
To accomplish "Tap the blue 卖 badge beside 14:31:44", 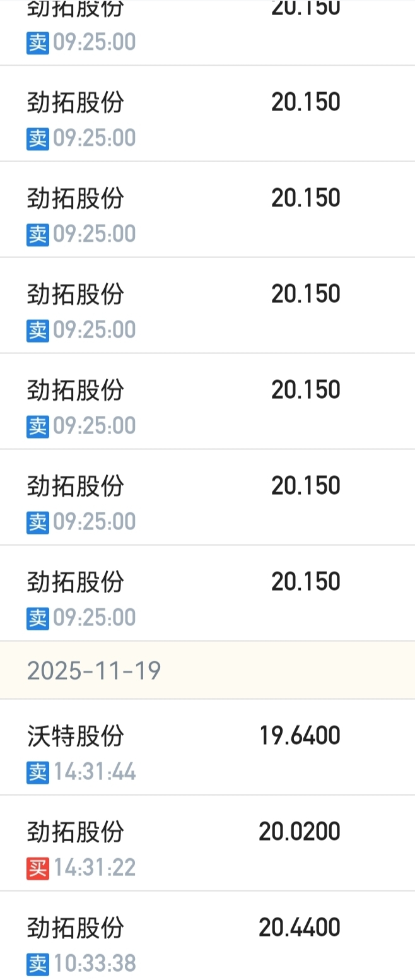I will (37, 772).
